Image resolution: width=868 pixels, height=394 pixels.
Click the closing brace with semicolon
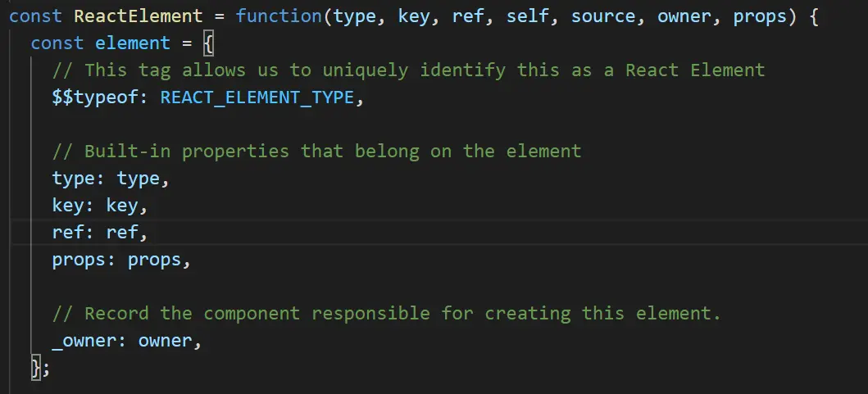pos(39,368)
